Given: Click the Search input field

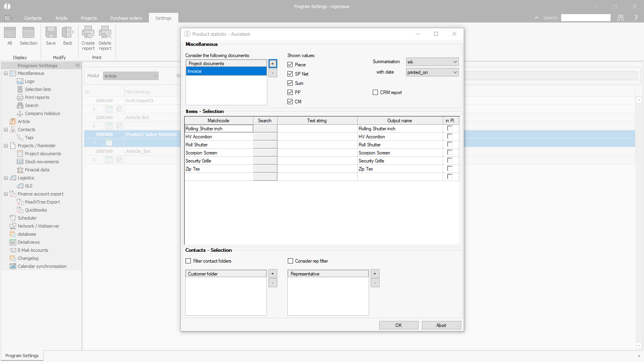Looking at the screenshot, I should click(x=586, y=18).
